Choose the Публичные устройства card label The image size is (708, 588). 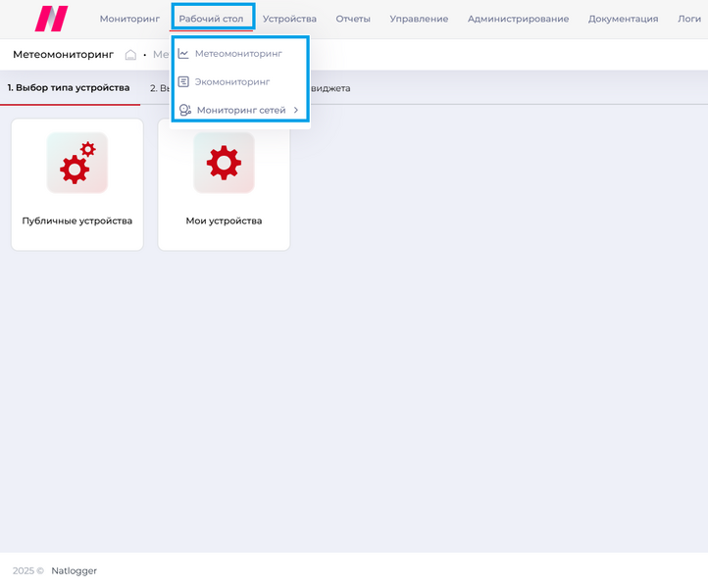(x=77, y=220)
